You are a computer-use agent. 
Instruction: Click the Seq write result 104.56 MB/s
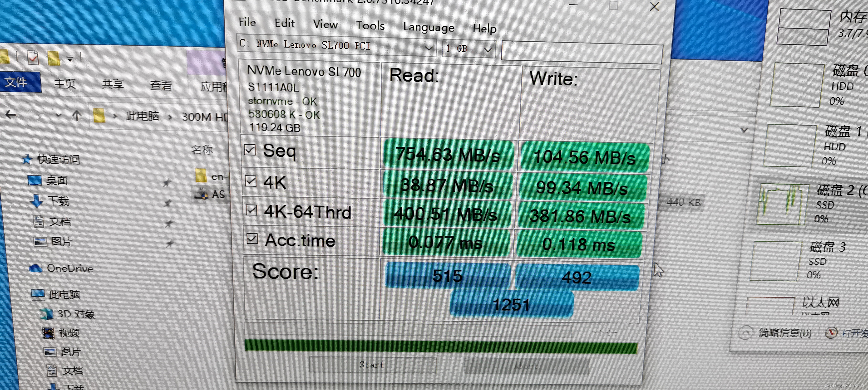(x=585, y=157)
